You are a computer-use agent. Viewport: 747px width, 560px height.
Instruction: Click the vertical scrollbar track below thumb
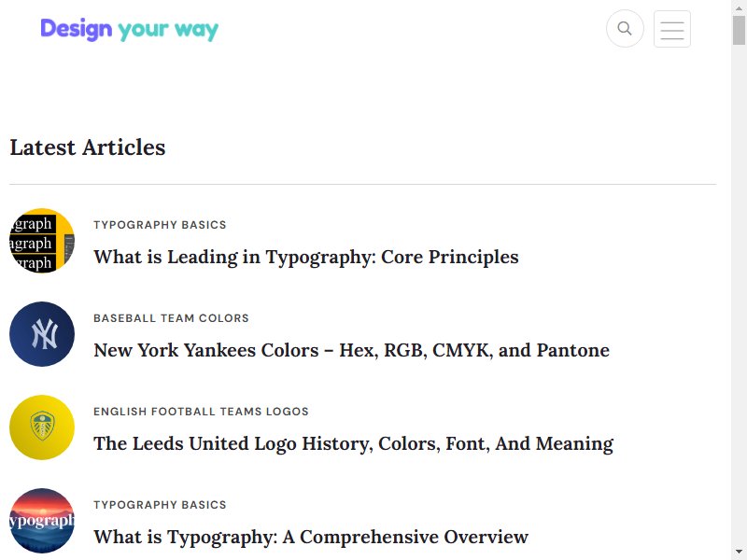(739, 295)
